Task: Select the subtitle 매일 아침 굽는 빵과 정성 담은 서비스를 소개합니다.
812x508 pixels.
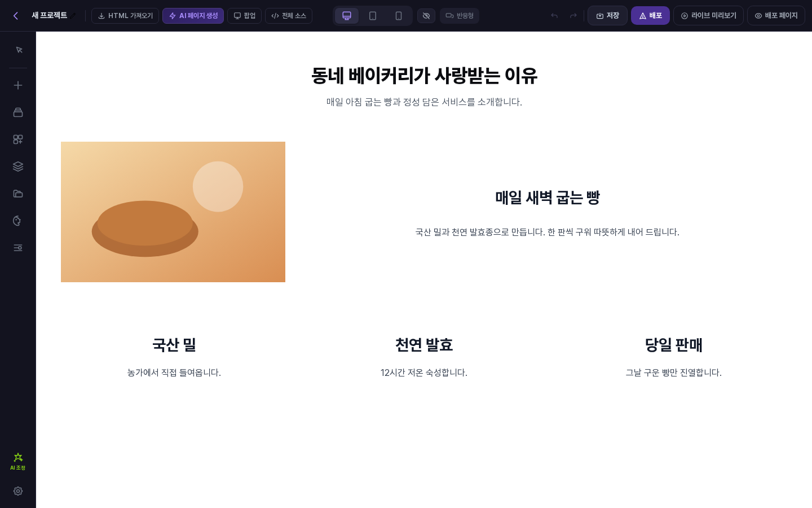Action: 424,102
